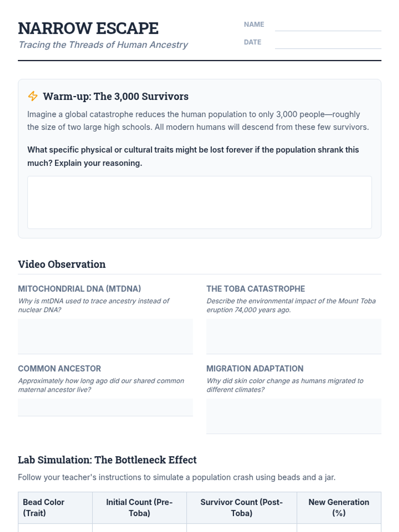Viewport: 399px width, 532px height.
Task: Click the Video Observation section heading
Action: tap(62, 264)
